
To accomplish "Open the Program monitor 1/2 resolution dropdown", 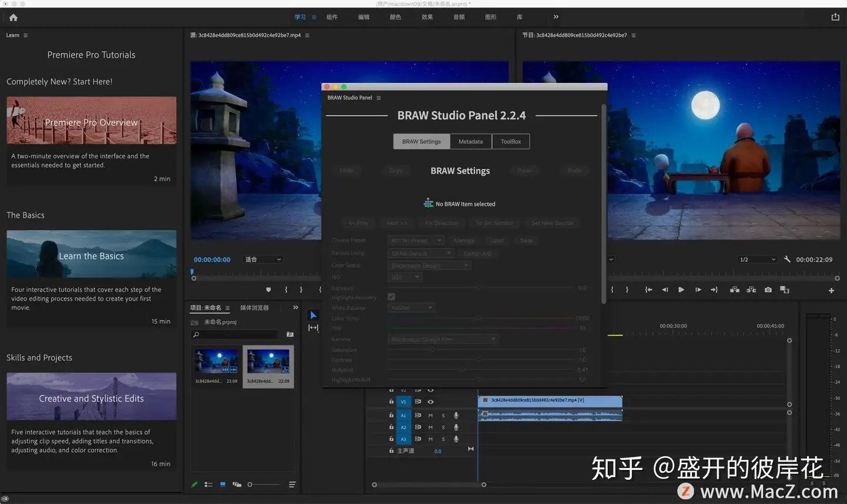I will tap(758, 259).
